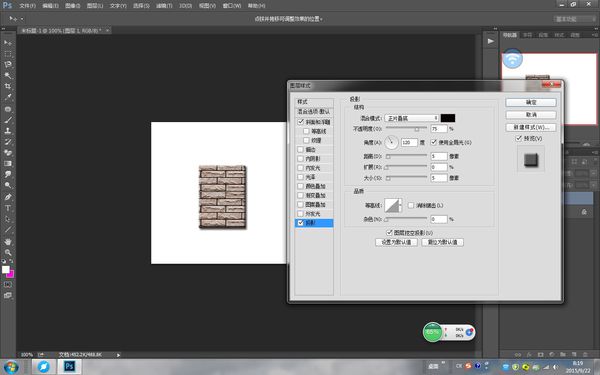Click the 复位为默认值 button

click(442, 242)
